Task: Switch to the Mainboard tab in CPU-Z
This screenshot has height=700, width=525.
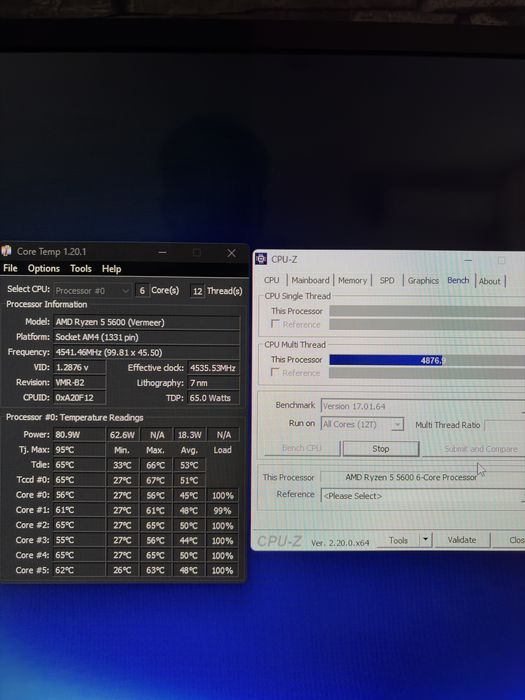Action: click(x=310, y=280)
